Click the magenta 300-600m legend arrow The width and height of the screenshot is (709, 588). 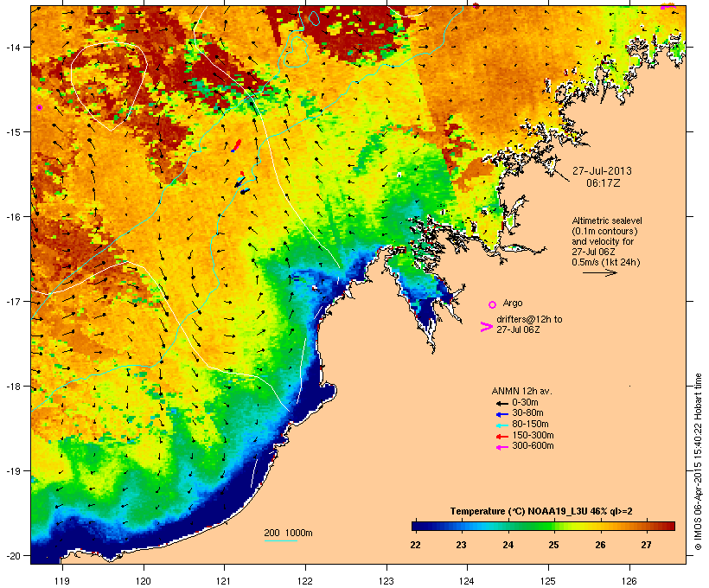[501, 447]
